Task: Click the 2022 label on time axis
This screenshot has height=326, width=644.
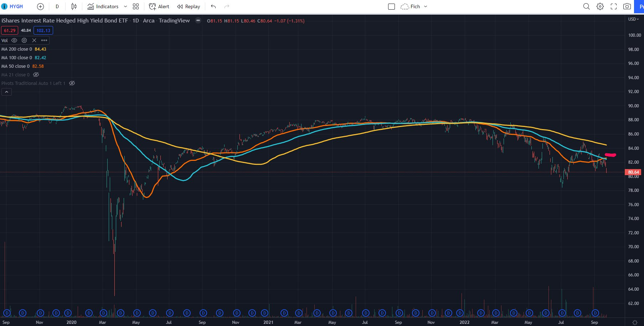Action: tap(464, 322)
